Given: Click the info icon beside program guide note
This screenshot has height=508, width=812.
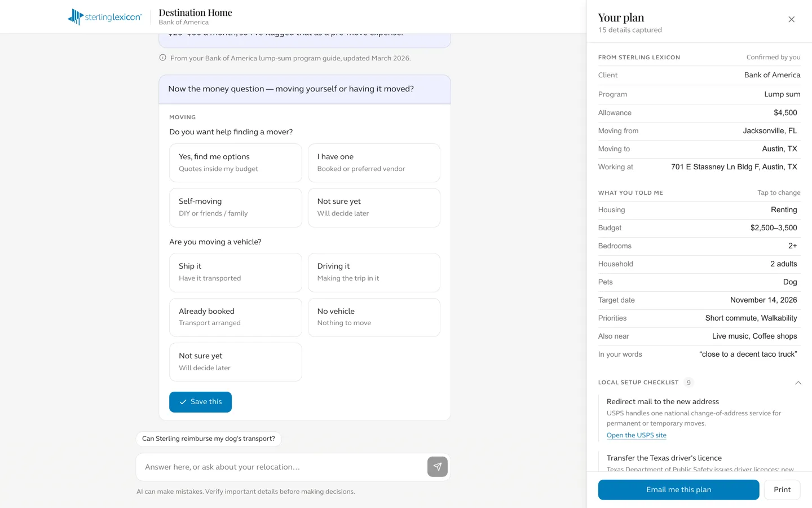Looking at the screenshot, I should tap(162, 58).
